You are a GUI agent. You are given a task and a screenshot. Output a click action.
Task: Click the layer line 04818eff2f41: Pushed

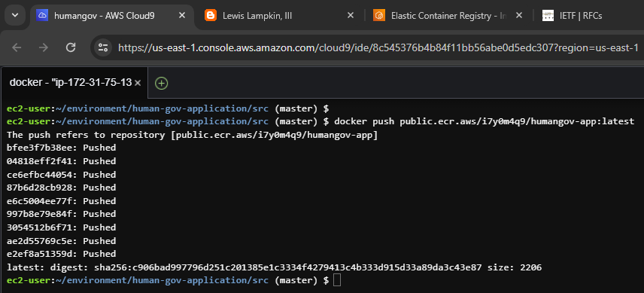pos(61,161)
